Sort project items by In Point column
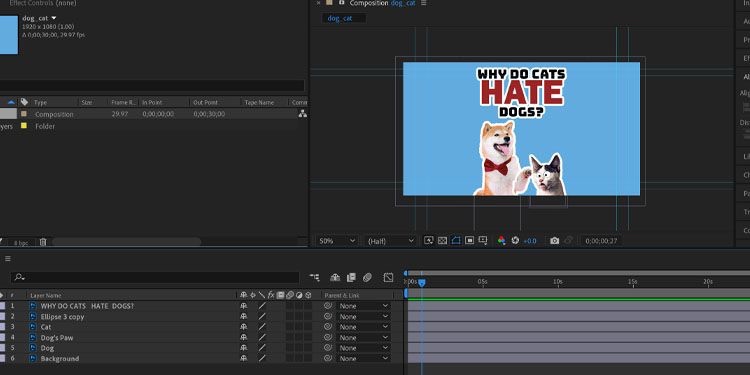The image size is (750, 375). pos(152,102)
